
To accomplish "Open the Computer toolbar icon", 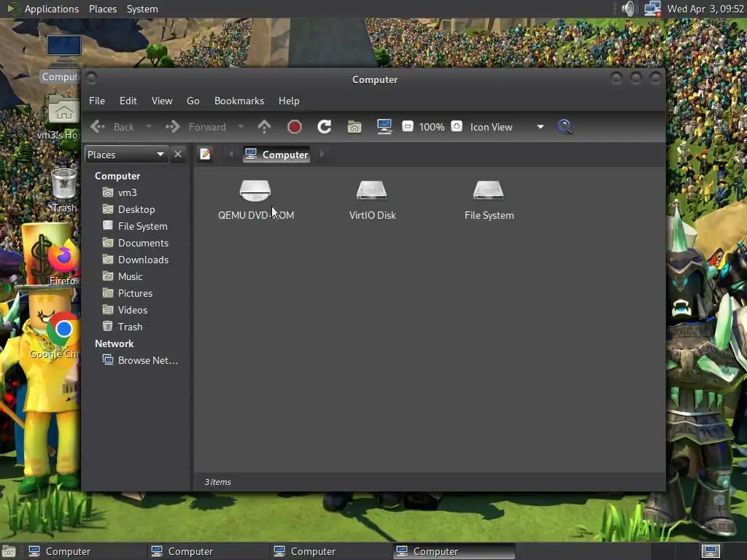I will (x=384, y=127).
